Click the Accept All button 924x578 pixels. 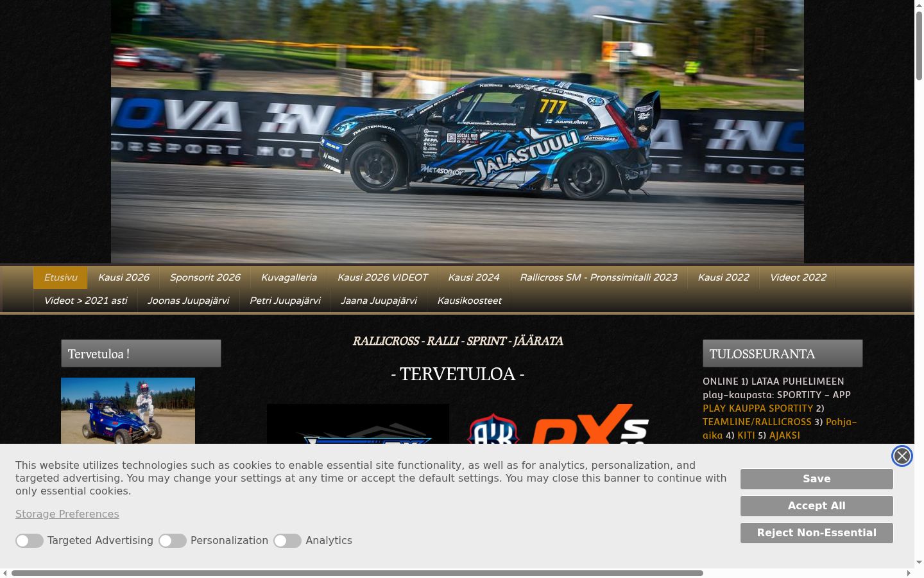click(x=816, y=506)
